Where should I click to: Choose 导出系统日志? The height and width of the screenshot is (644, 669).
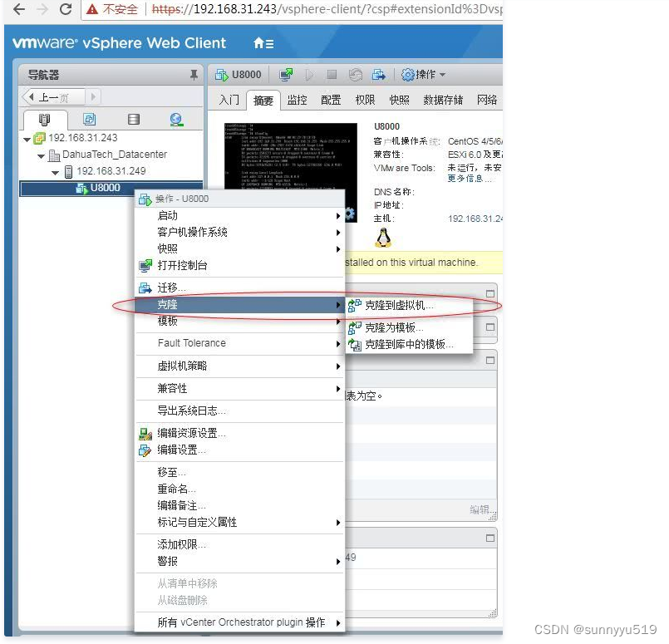[239, 411]
